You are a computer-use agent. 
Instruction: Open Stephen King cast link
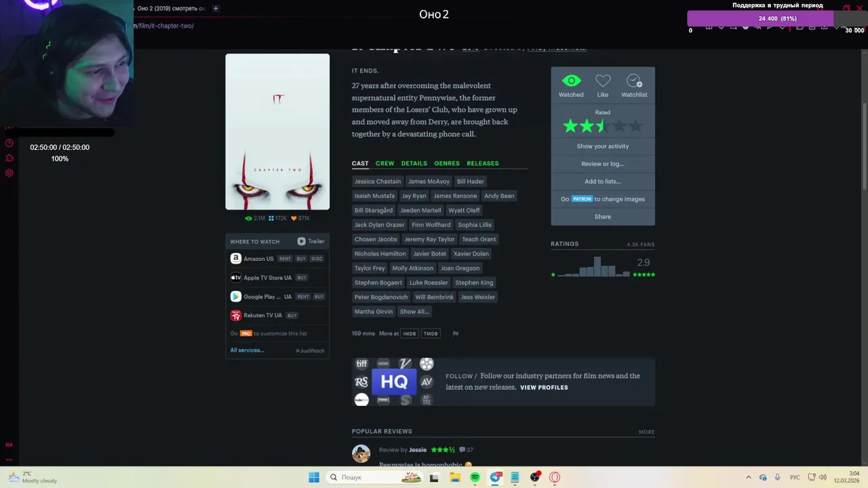click(474, 283)
